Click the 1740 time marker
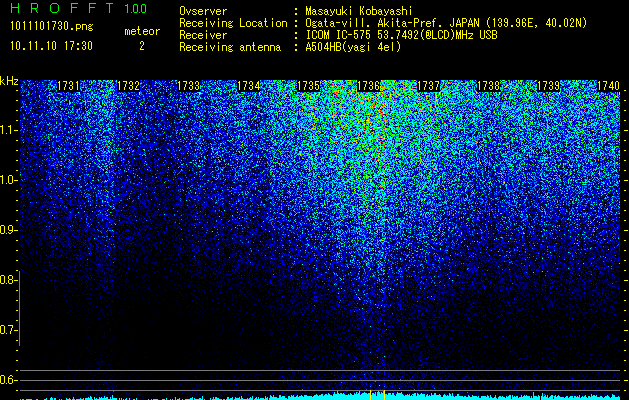 (x=609, y=86)
